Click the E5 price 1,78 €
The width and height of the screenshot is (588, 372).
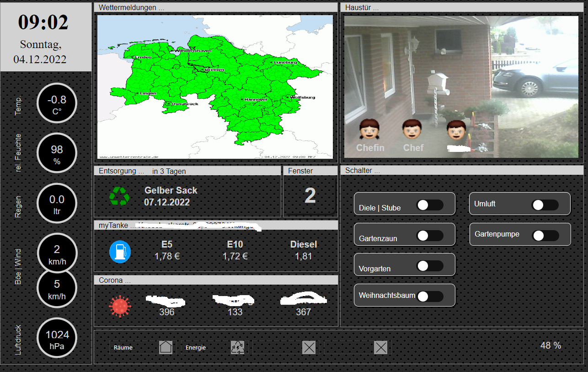[167, 256]
